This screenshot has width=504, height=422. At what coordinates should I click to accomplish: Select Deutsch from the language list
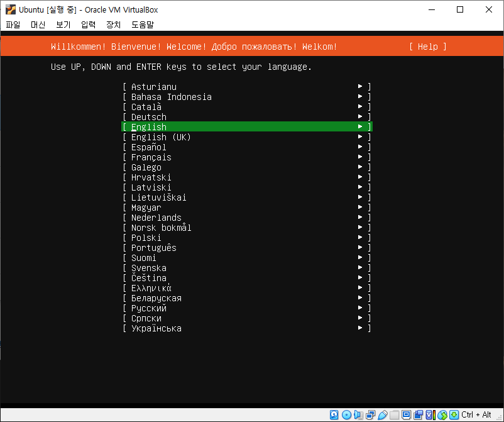coord(247,117)
